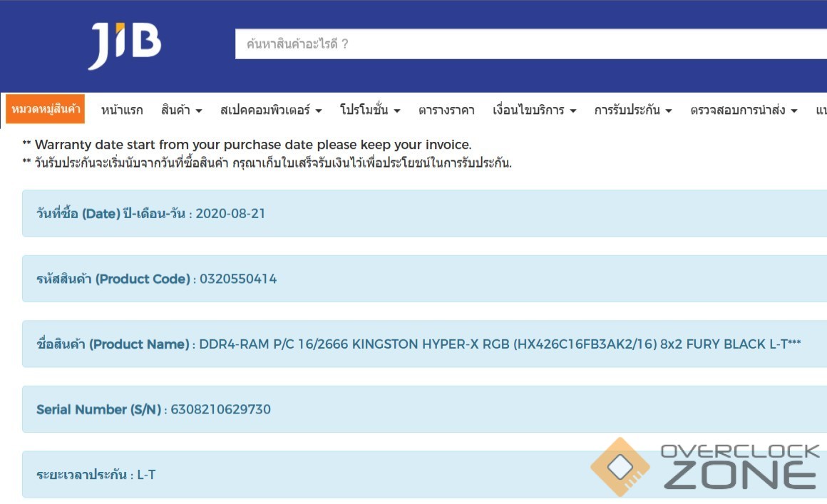Screen dimensions: 827x504
Task: Go to หน้าแรก home page
Action: coord(122,110)
